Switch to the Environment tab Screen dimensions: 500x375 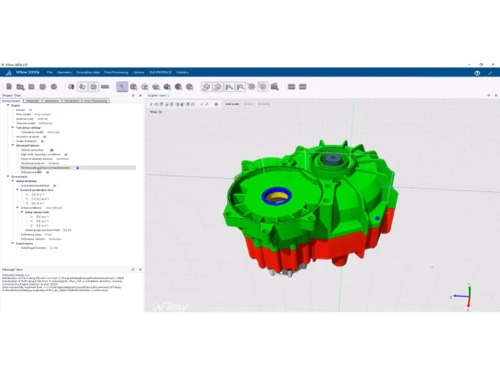pyautogui.click(x=11, y=101)
